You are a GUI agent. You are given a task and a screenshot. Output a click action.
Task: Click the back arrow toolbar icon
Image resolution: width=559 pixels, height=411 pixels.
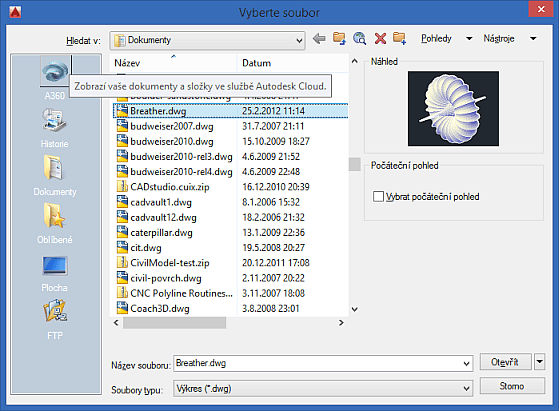pos(319,38)
